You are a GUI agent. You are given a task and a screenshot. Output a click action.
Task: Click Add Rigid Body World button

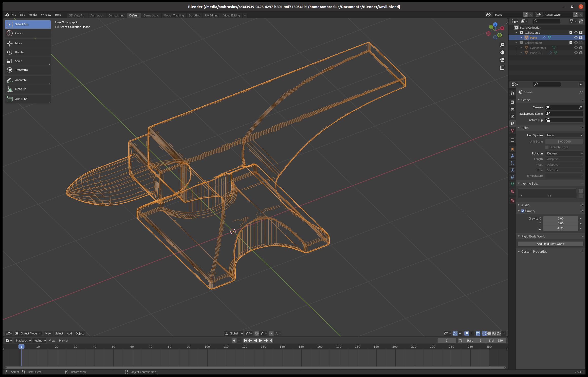550,244
